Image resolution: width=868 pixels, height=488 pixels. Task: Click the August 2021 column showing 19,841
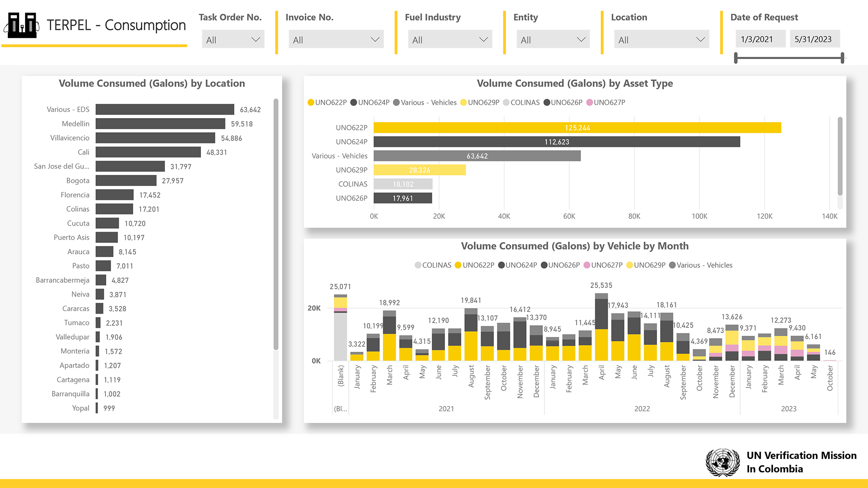click(471, 334)
